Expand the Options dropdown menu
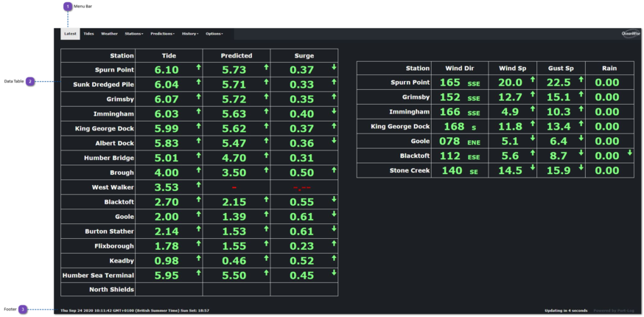The image size is (644, 317). (x=214, y=34)
